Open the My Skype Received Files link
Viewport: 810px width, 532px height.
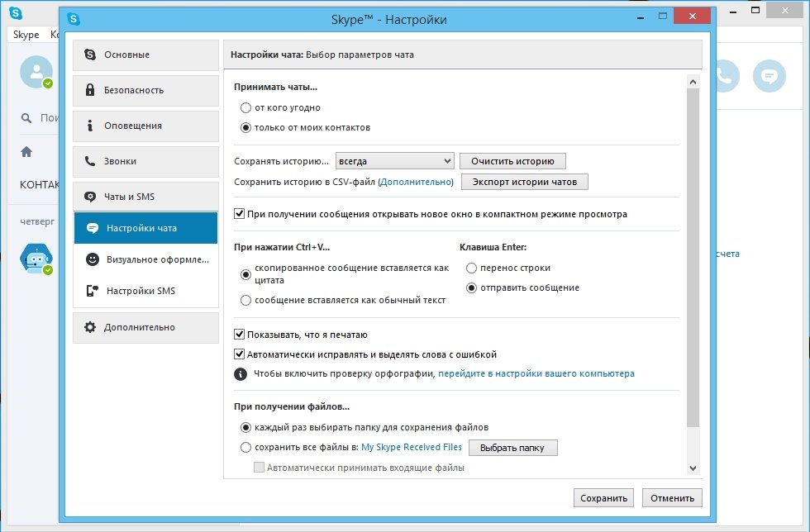pos(412,447)
